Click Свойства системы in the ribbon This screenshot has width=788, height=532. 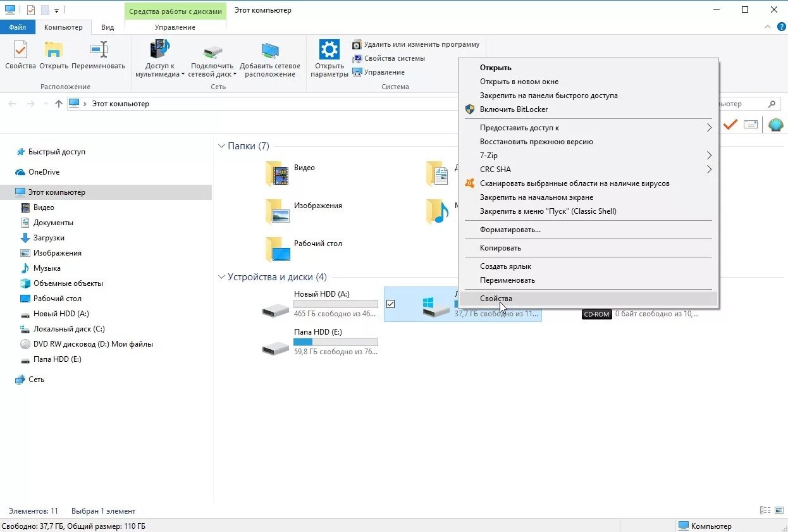394,58
